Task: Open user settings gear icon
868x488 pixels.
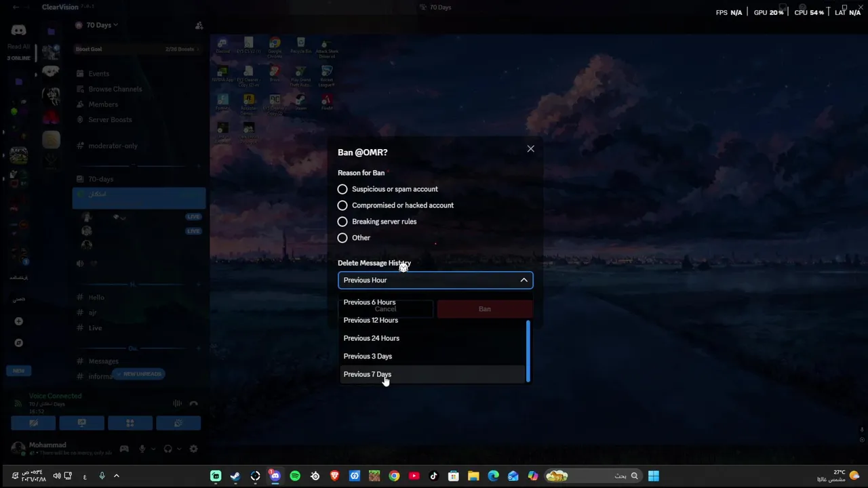Action: pos(194,449)
